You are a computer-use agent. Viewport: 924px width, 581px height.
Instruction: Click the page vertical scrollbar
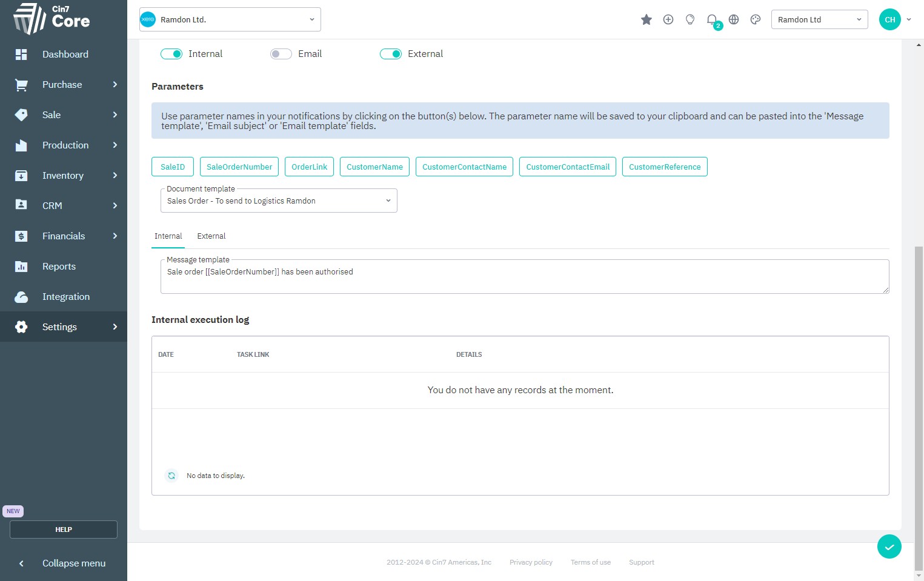point(919,406)
